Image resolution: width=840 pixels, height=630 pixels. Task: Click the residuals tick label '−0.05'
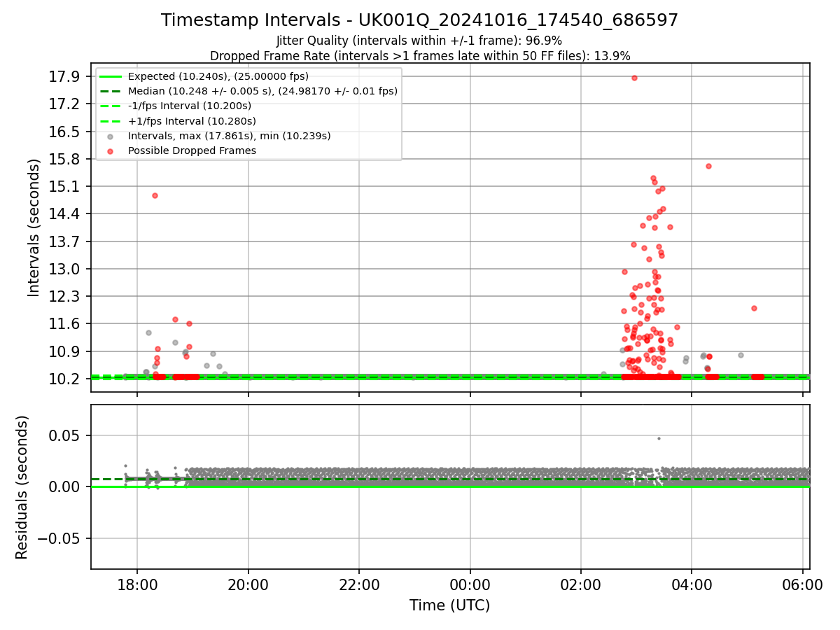59,538
